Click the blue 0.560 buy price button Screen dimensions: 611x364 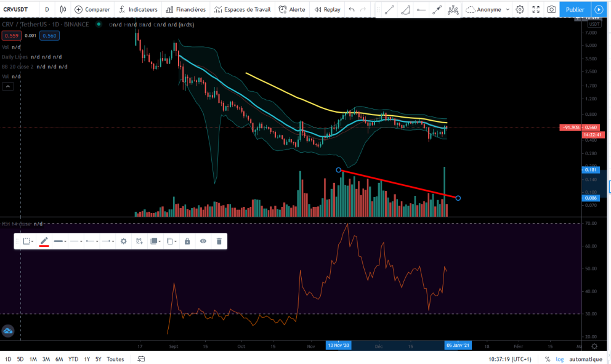click(x=49, y=36)
